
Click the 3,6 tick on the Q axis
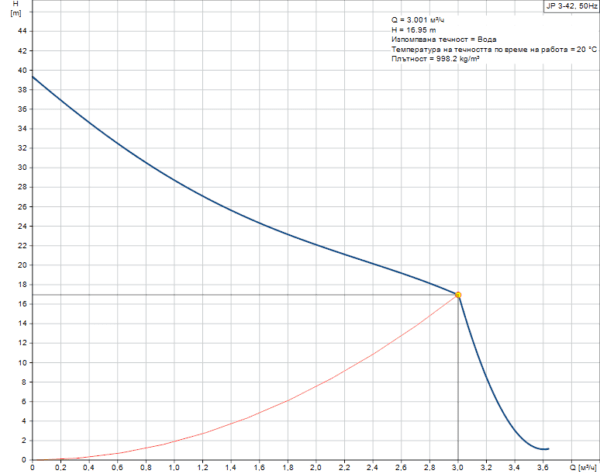(x=543, y=467)
